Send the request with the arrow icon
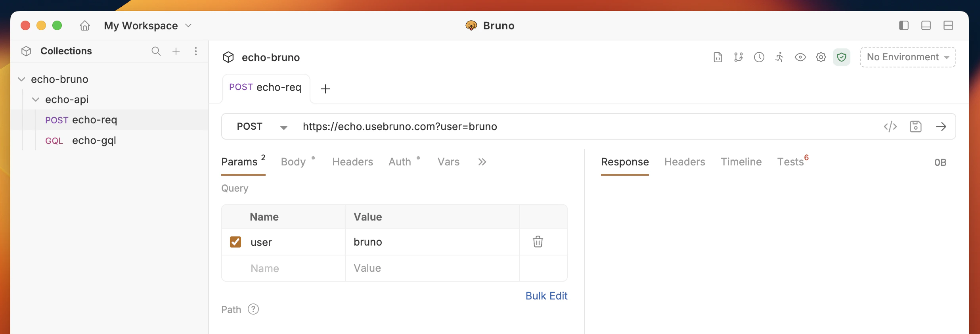This screenshot has height=334, width=980. point(941,127)
